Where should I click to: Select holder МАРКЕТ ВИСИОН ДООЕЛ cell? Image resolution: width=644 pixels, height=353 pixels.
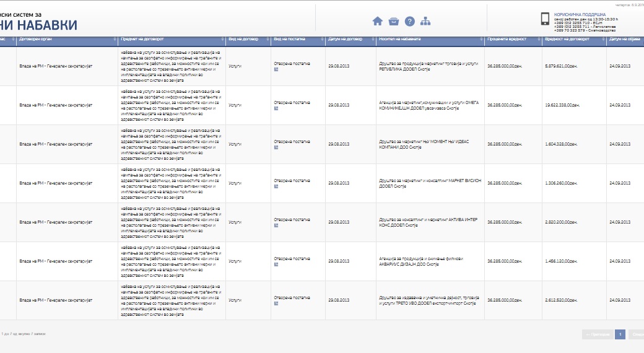click(x=430, y=183)
